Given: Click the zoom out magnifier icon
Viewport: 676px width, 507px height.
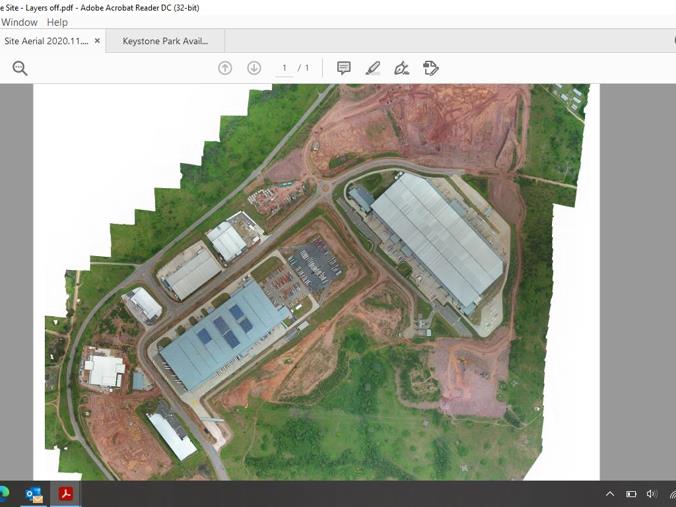Looking at the screenshot, I should (x=20, y=68).
